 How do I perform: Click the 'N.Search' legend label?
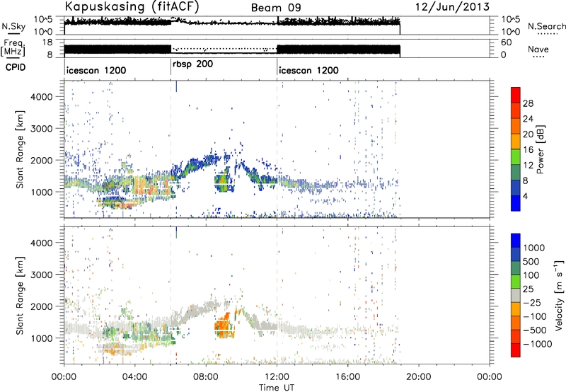pyautogui.click(x=546, y=26)
